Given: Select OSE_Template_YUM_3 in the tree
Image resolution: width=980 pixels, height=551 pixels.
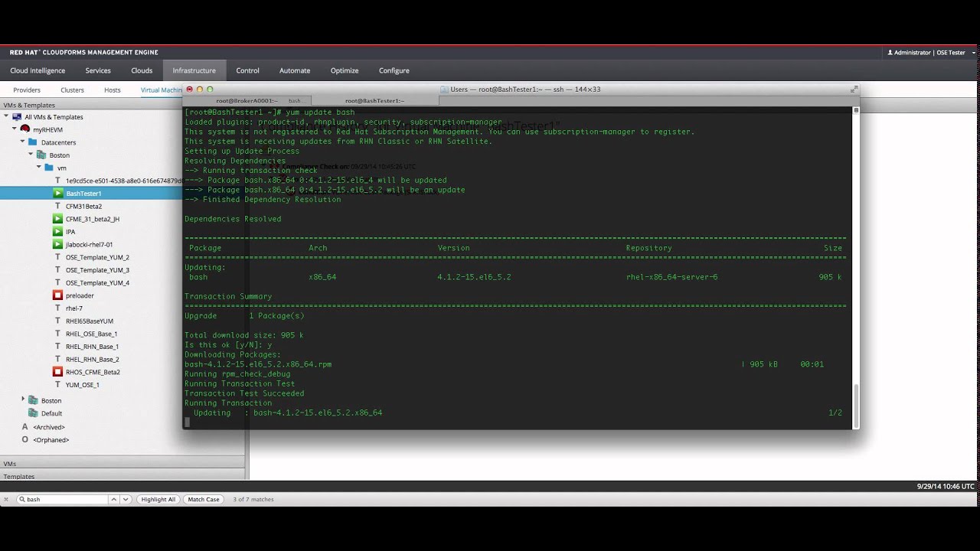Looking at the screenshot, I should [x=97, y=270].
